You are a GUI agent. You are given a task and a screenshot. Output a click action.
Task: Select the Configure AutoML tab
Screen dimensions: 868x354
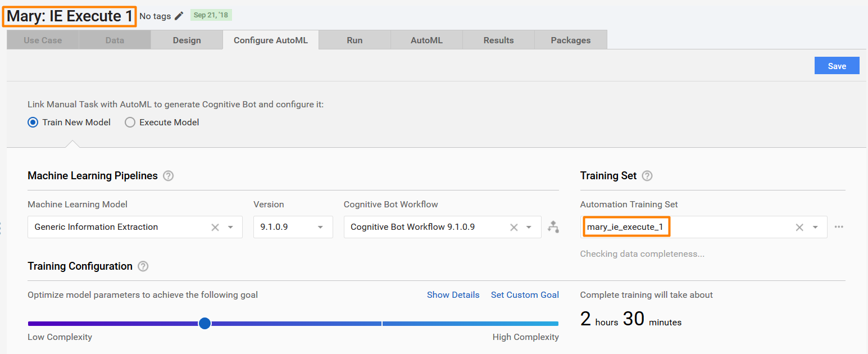tap(271, 40)
